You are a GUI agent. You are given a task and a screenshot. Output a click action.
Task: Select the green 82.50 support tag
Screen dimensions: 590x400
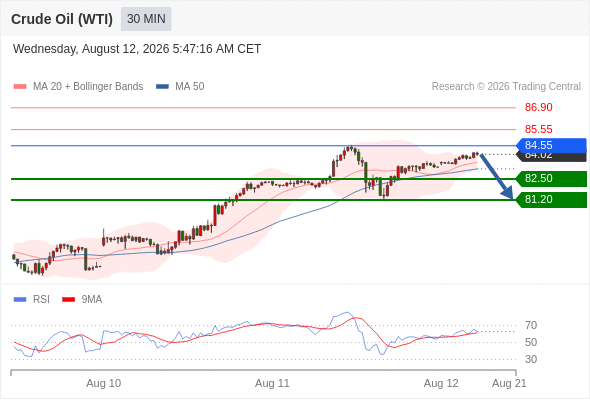pyautogui.click(x=551, y=178)
